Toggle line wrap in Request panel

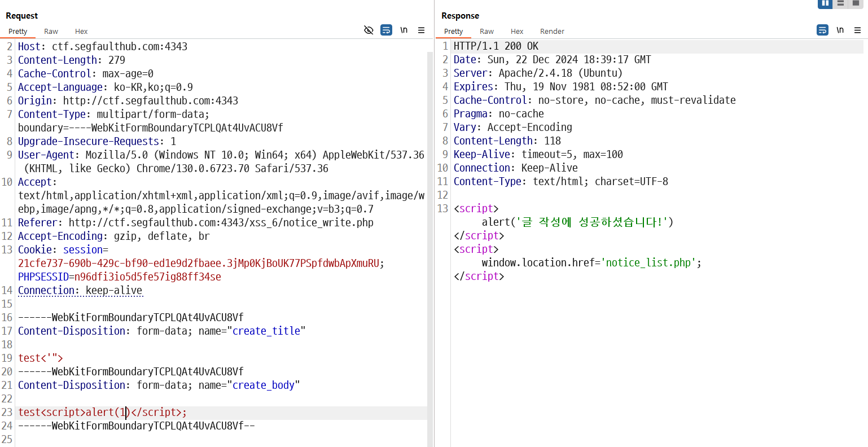[386, 30]
